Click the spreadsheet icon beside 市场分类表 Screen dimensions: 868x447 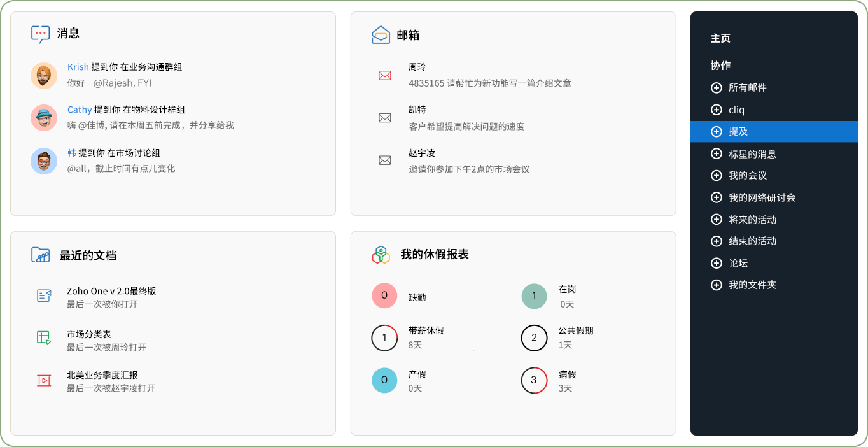(x=44, y=337)
